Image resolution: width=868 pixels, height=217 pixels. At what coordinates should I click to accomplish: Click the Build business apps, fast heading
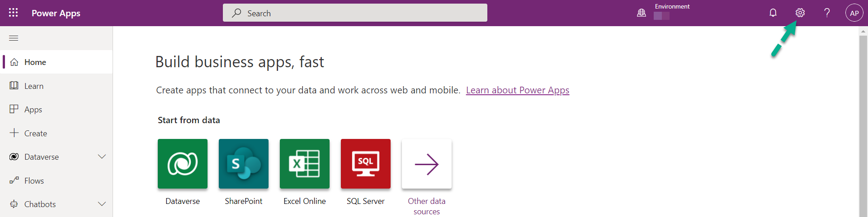(x=240, y=62)
